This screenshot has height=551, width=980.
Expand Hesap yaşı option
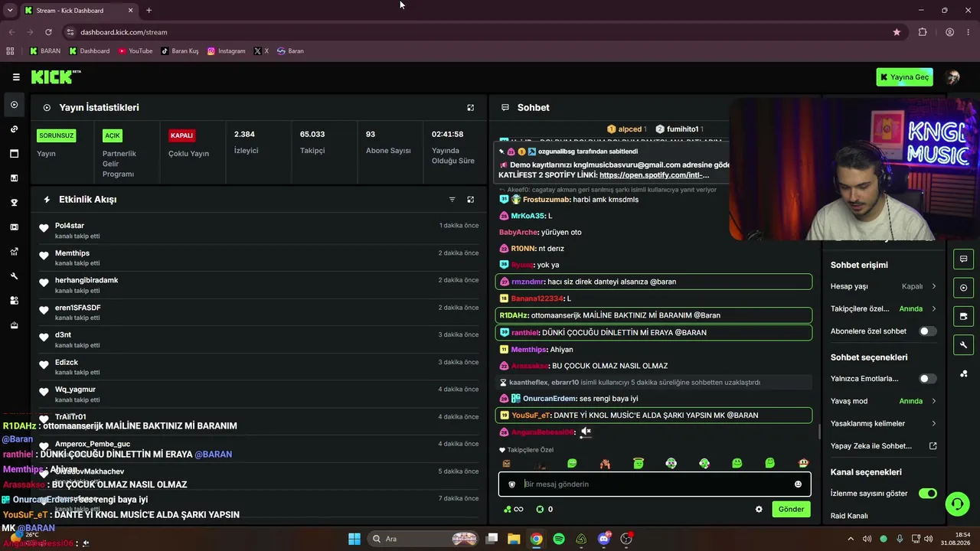tap(884, 286)
